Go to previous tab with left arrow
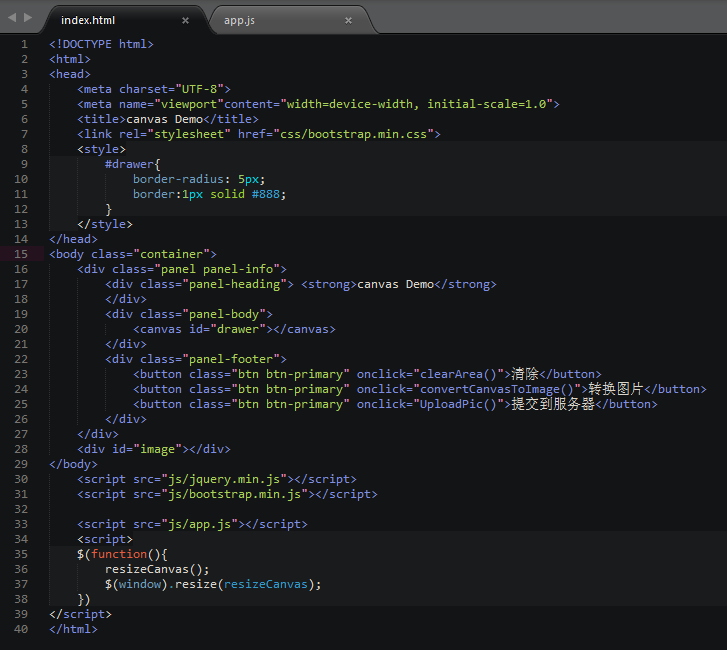Viewport: 727px width, 650px height. pyautogui.click(x=12, y=17)
